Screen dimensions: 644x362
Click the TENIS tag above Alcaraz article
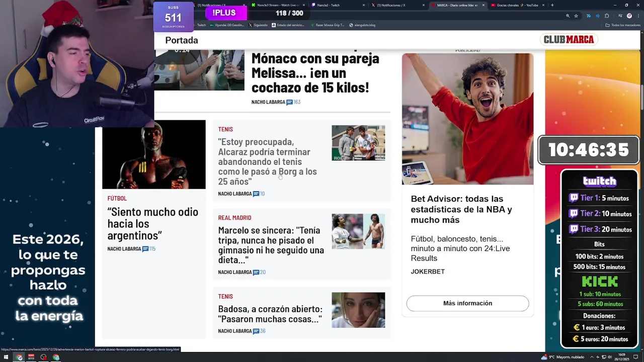(225, 129)
